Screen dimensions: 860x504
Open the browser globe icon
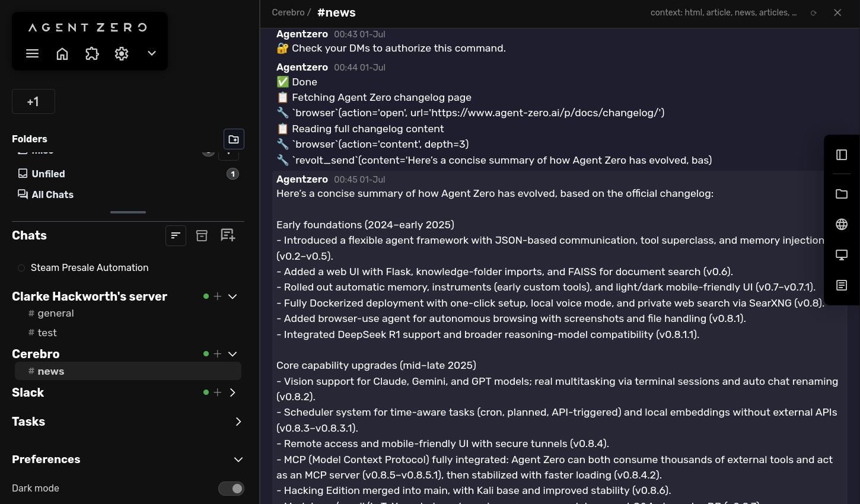click(x=842, y=224)
